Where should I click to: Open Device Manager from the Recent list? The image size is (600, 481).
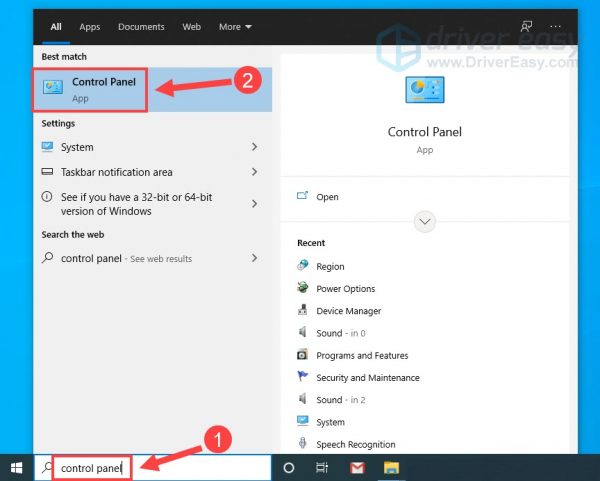(348, 311)
